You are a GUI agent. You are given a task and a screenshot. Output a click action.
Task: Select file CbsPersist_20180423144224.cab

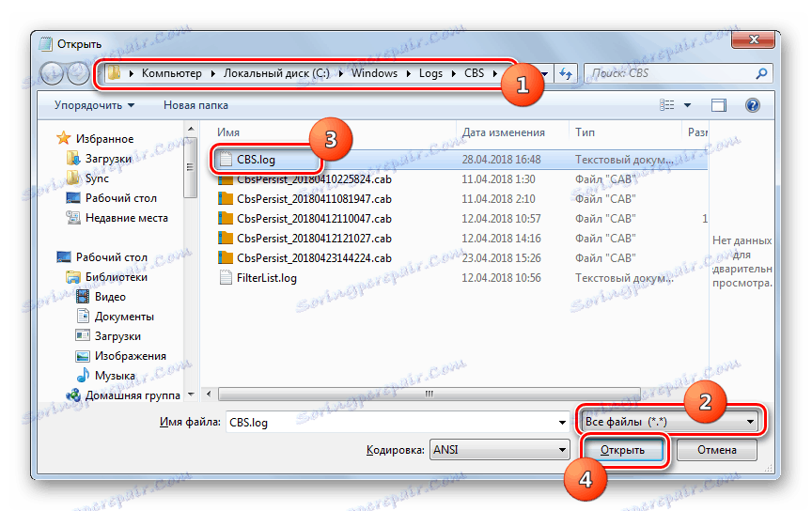tap(314, 257)
